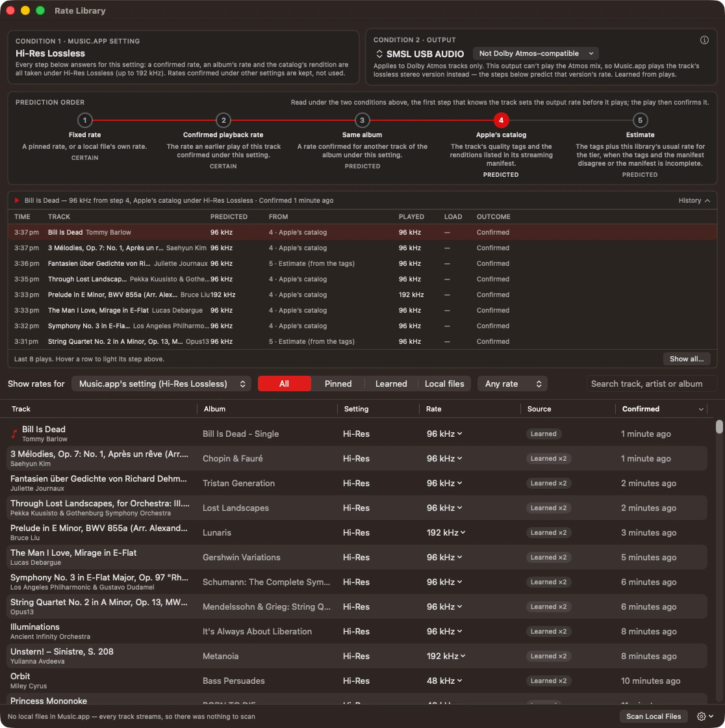The image size is (725, 728).
Task: Click the red play triangle beside Bill Is Dead status
Action: tap(17, 201)
